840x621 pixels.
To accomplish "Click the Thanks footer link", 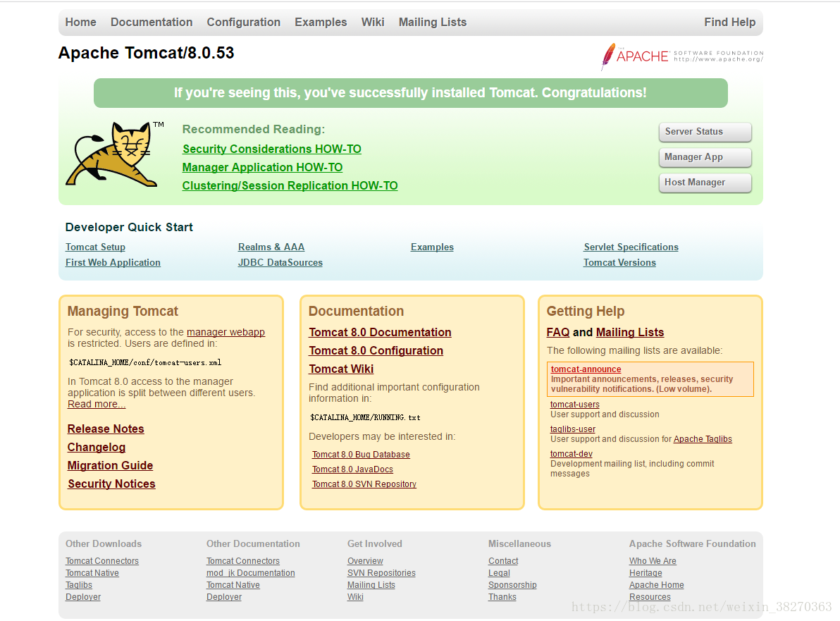I will click(x=502, y=597).
